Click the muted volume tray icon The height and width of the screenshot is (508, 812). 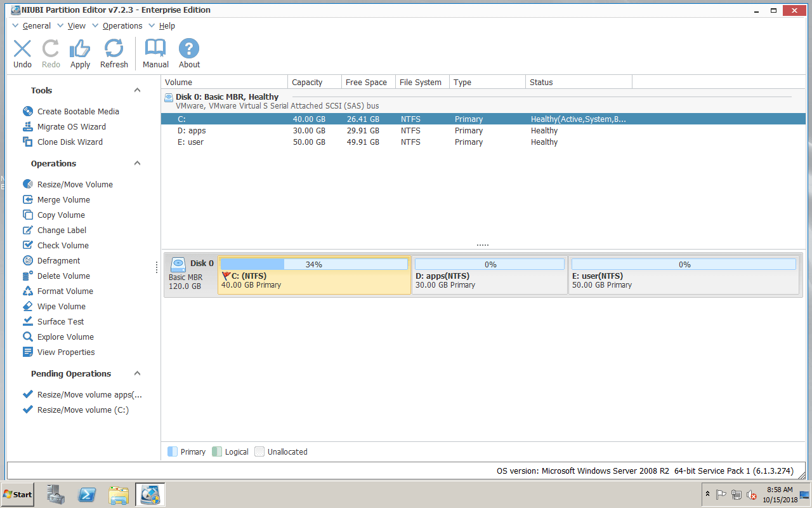point(752,495)
